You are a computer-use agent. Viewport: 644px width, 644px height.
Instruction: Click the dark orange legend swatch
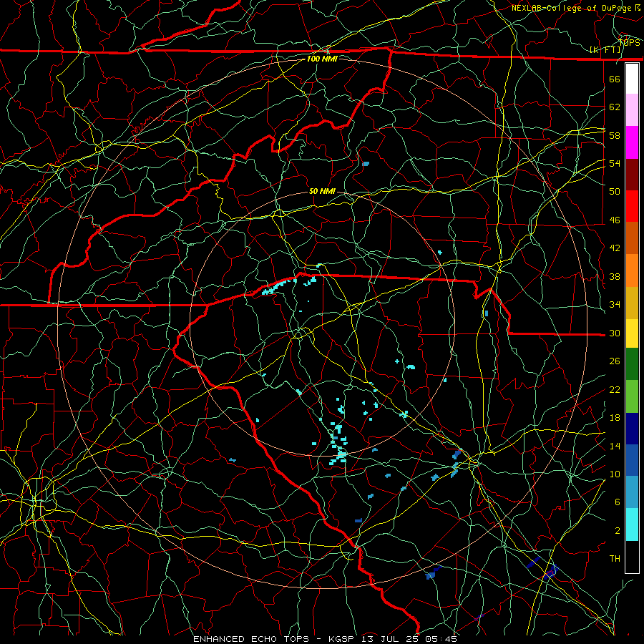point(632,238)
